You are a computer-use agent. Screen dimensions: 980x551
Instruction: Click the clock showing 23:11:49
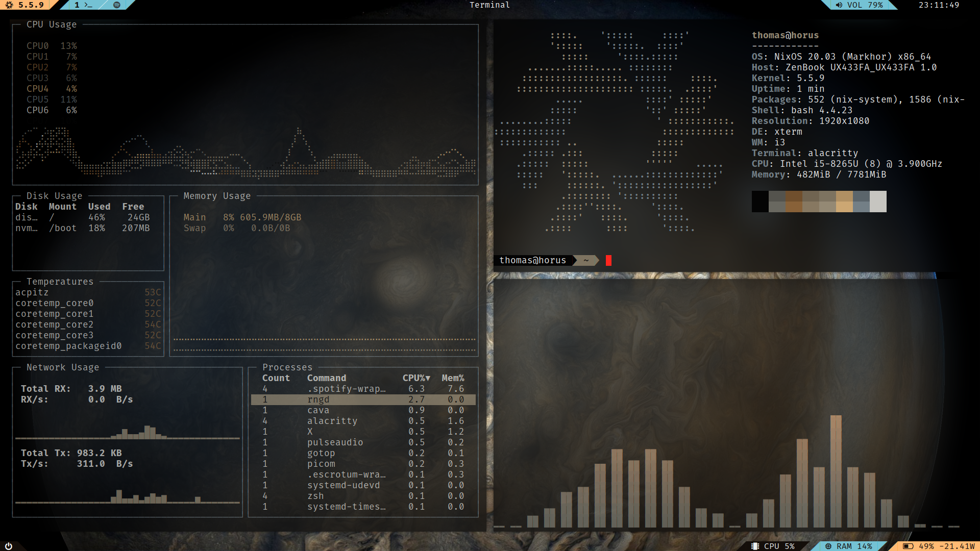tap(939, 5)
